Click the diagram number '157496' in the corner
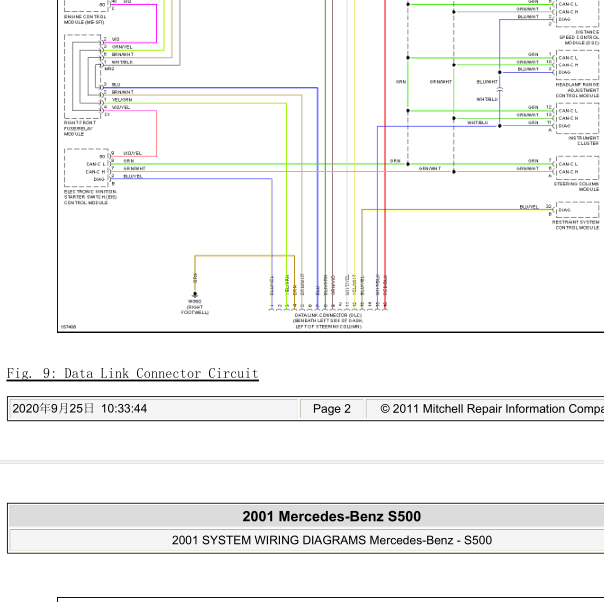The image size is (604, 602). [x=69, y=327]
